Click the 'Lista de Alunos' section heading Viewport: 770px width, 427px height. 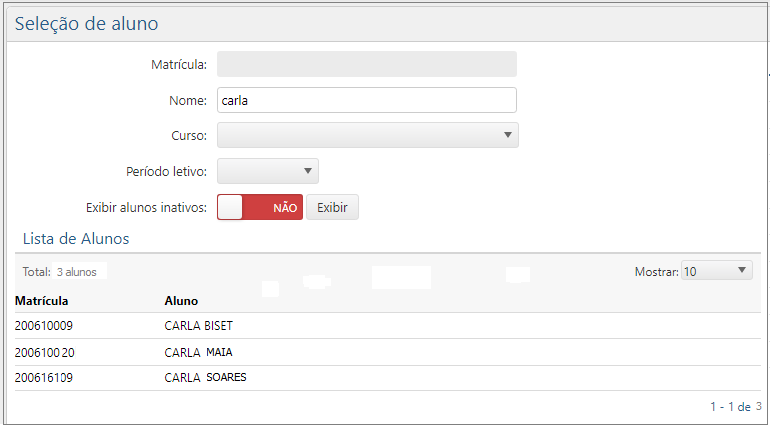coord(76,239)
